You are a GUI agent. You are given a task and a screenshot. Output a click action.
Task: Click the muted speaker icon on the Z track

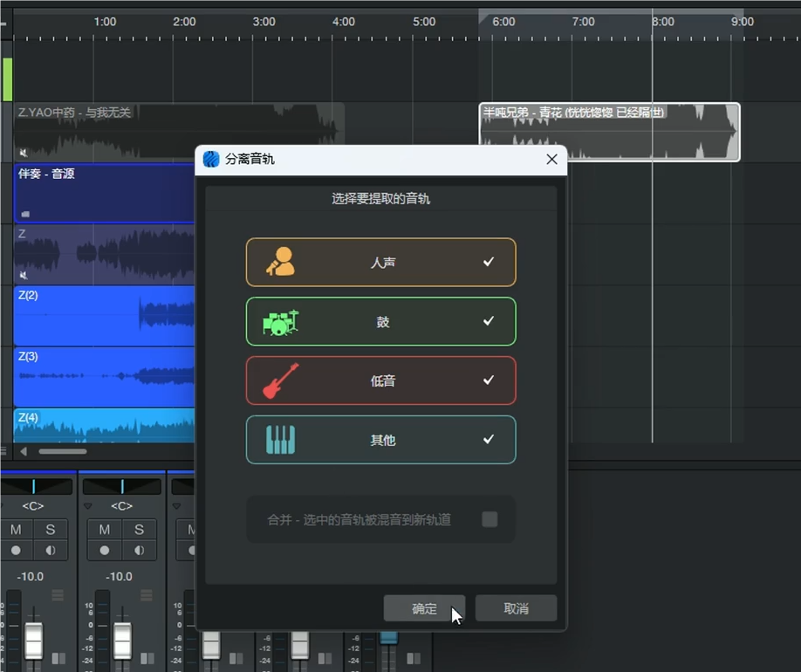pyautogui.click(x=23, y=273)
